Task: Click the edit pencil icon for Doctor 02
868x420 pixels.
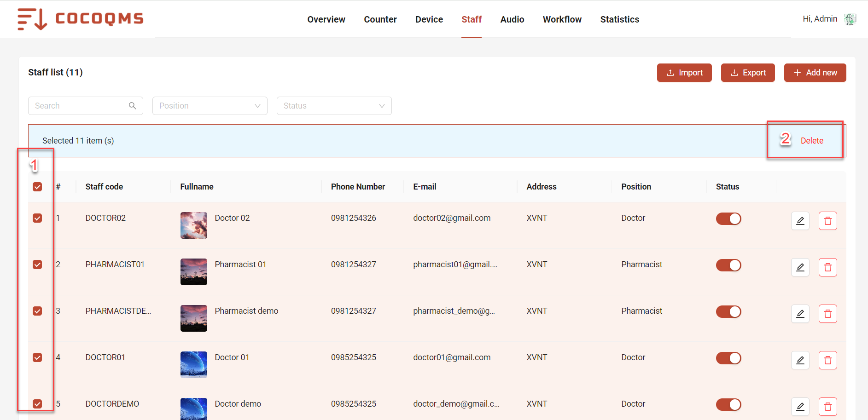Action: 800,221
